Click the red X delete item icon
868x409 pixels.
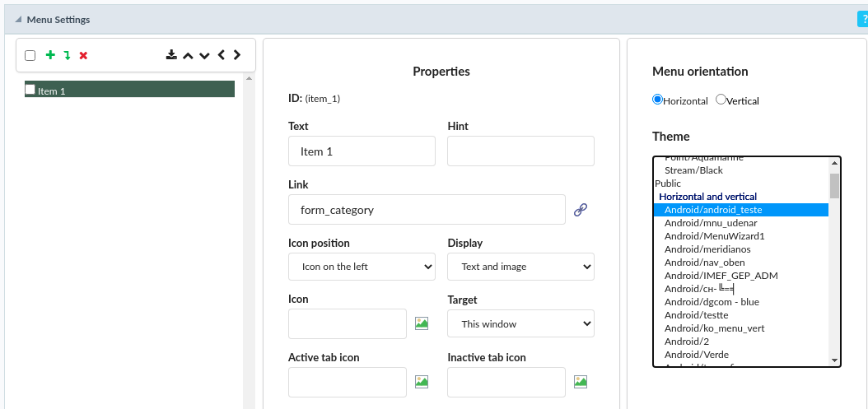point(83,55)
